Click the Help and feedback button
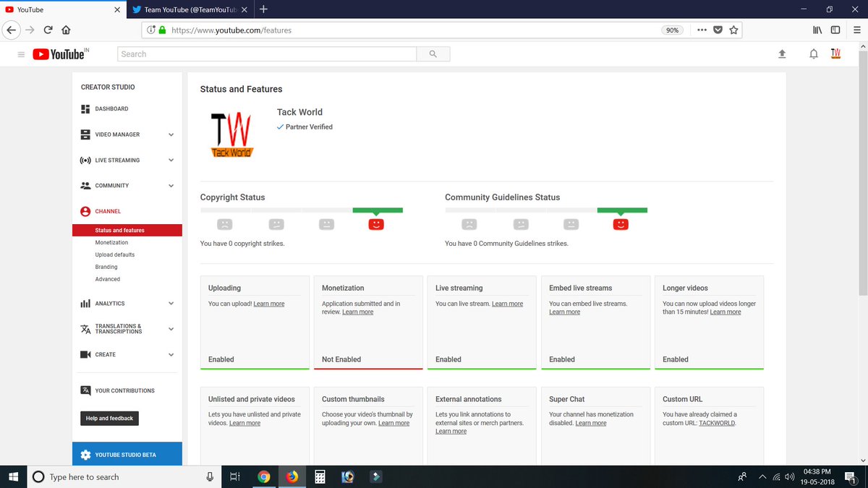The height and width of the screenshot is (488, 868). (109, 418)
